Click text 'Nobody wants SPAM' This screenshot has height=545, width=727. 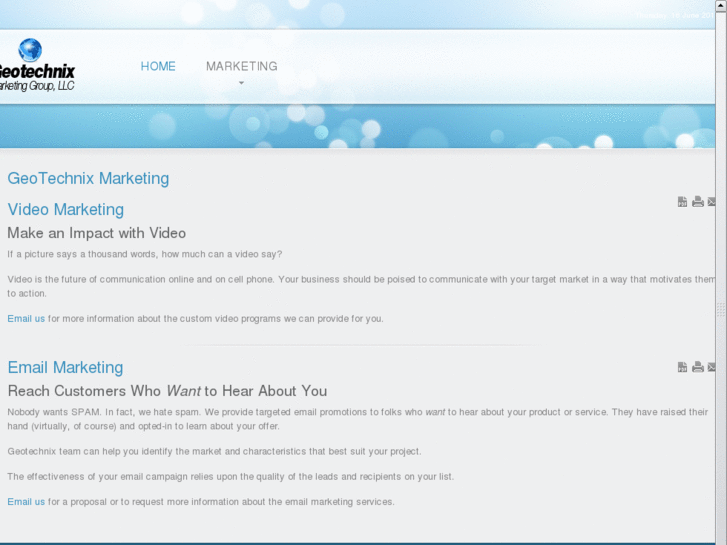click(53, 412)
